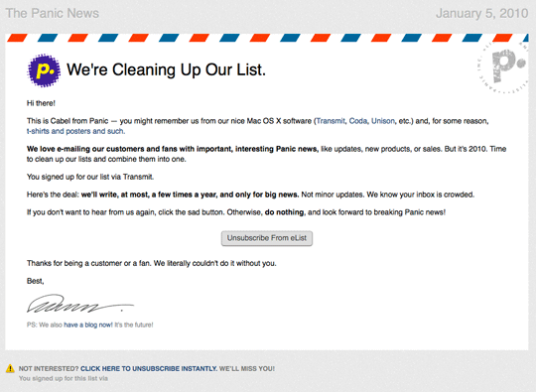Click the purple Panic logo icon
This screenshot has height=392, width=536.
[44, 70]
